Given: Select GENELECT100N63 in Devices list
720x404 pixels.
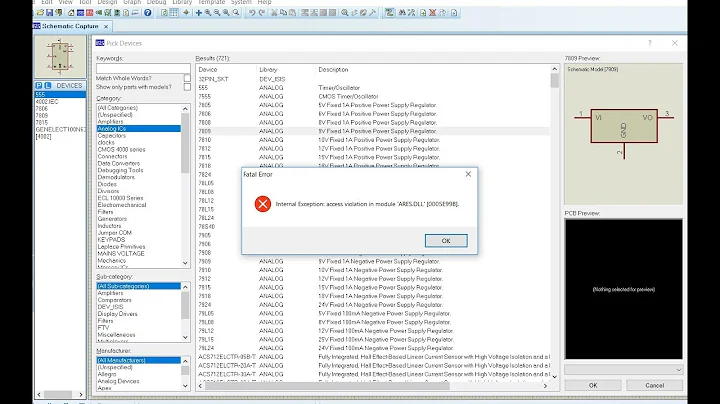Looking at the screenshot, I should tap(60, 129).
